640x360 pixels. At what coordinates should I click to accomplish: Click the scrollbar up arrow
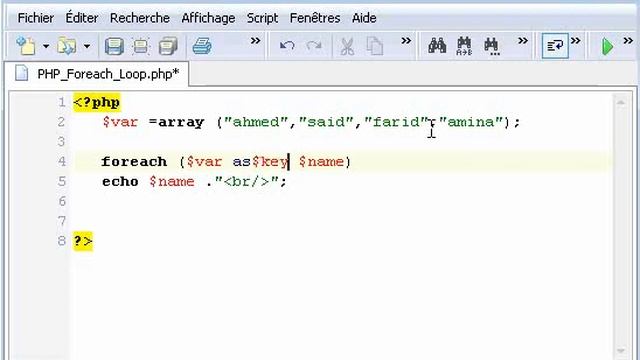[621, 102]
